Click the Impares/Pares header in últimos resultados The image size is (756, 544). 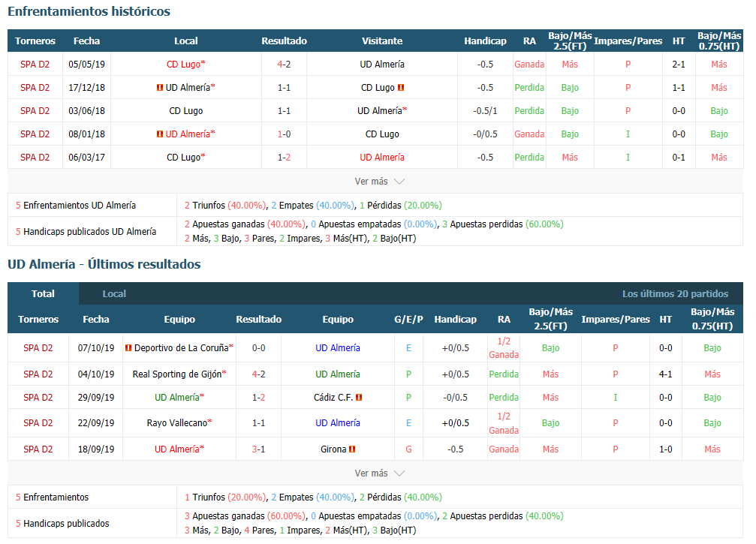pos(615,319)
